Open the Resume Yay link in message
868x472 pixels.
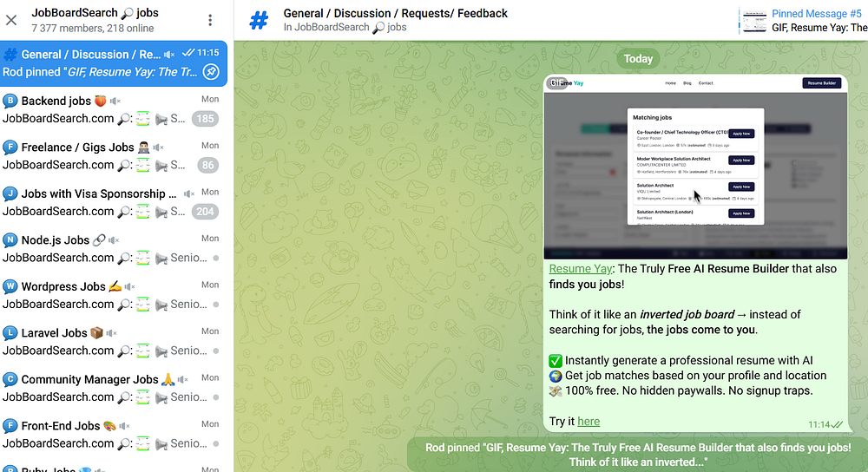click(580, 269)
